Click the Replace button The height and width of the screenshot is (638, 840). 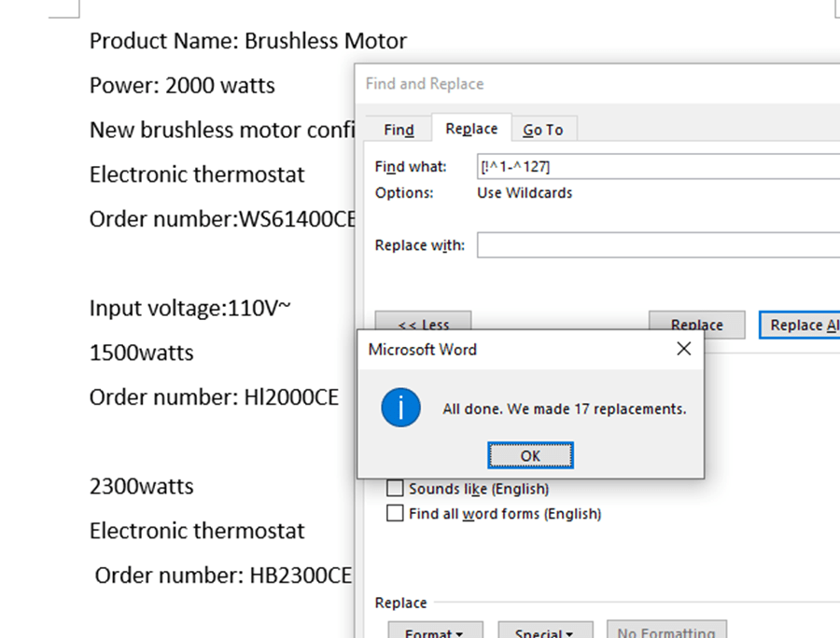coord(696,323)
